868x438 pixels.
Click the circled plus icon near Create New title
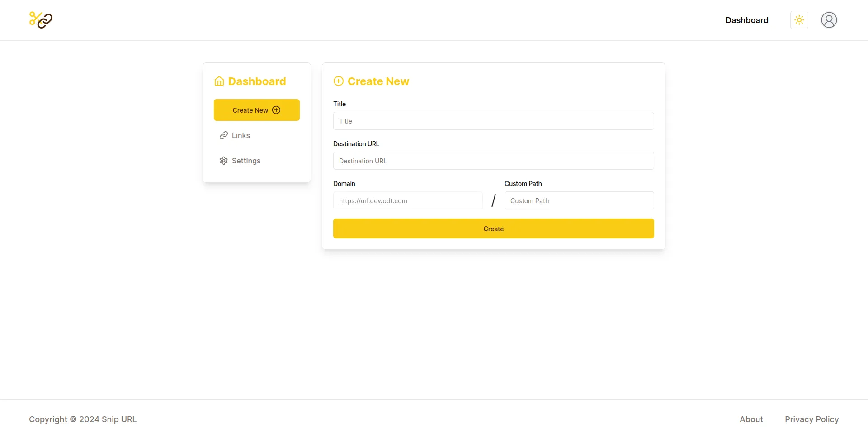(338, 81)
